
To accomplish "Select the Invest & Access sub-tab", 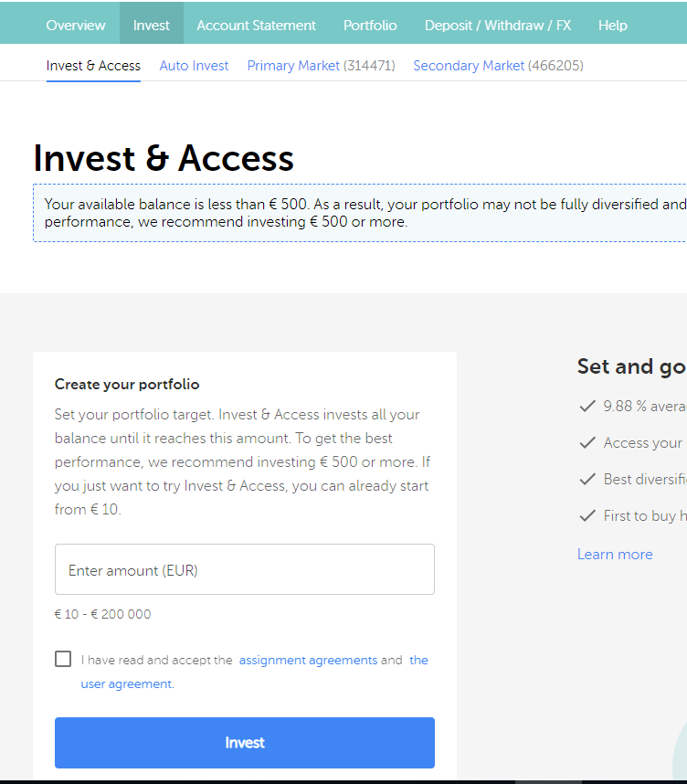I will click(x=93, y=66).
